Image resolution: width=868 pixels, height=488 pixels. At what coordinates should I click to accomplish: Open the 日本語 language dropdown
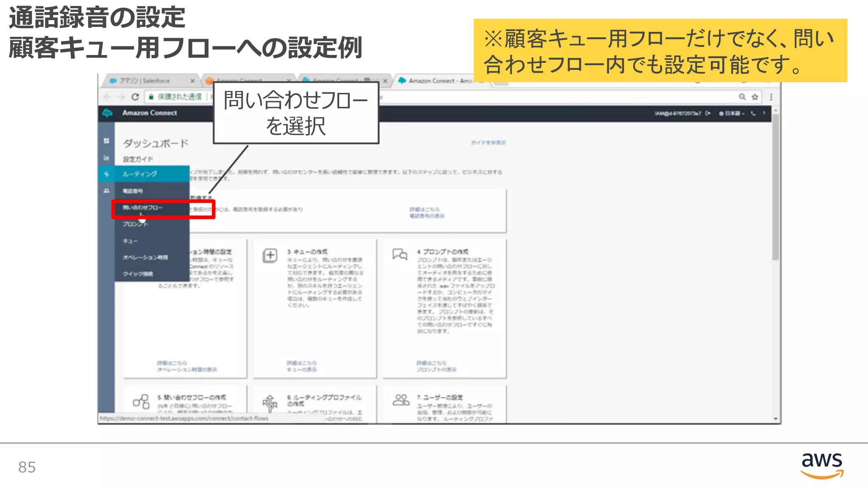tap(732, 113)
